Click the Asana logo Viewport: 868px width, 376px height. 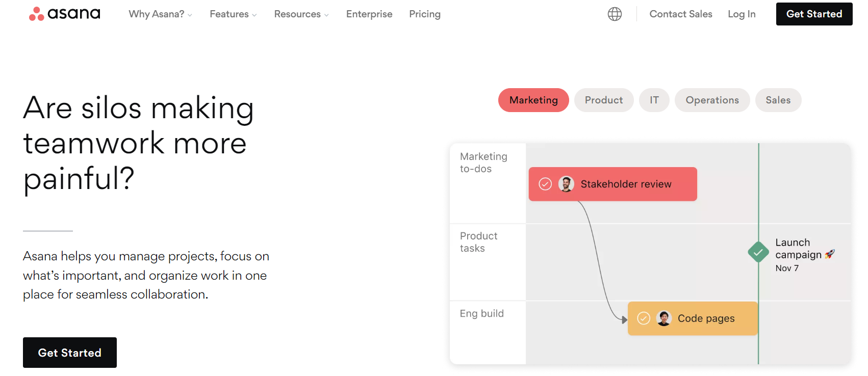point(65,14)
